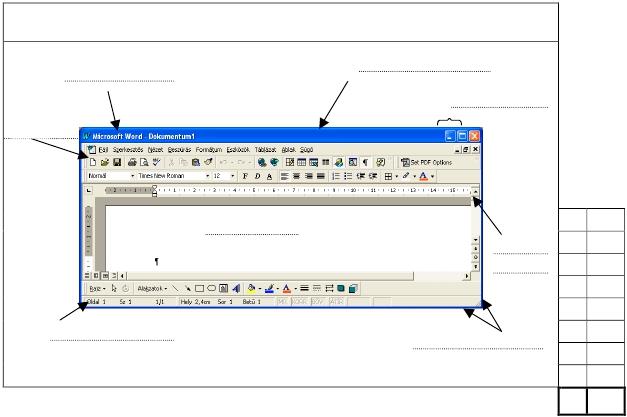Enable center alignment

[x=296, y=176]
